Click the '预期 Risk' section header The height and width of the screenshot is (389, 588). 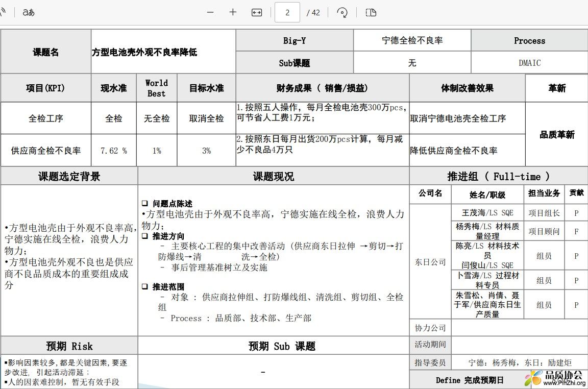tap(69, 346)
